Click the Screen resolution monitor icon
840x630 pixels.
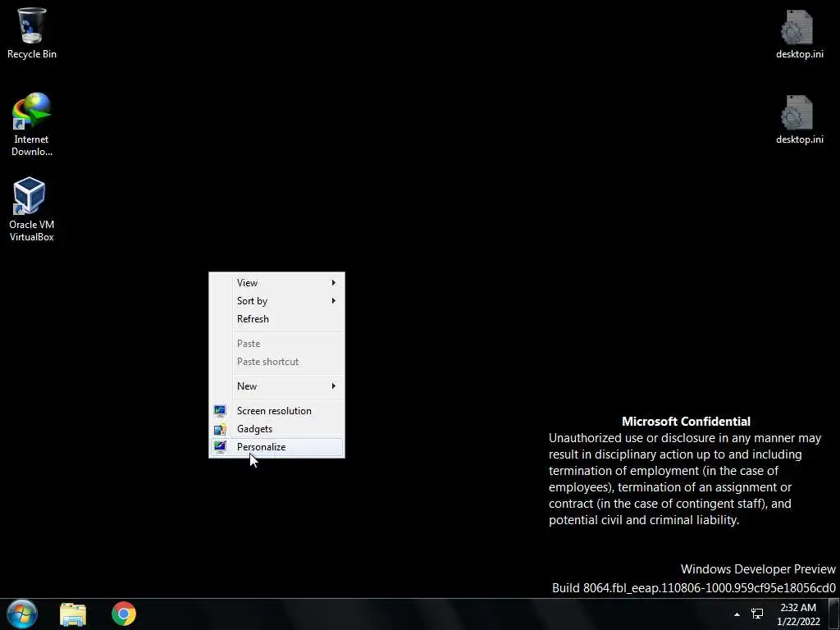pyautogui.click(x=220, y=411)
